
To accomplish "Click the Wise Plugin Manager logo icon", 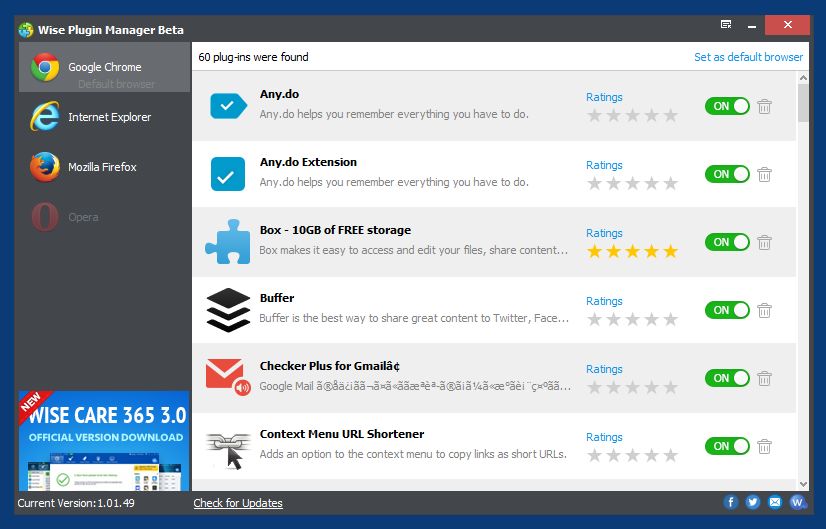I will 26,30.
